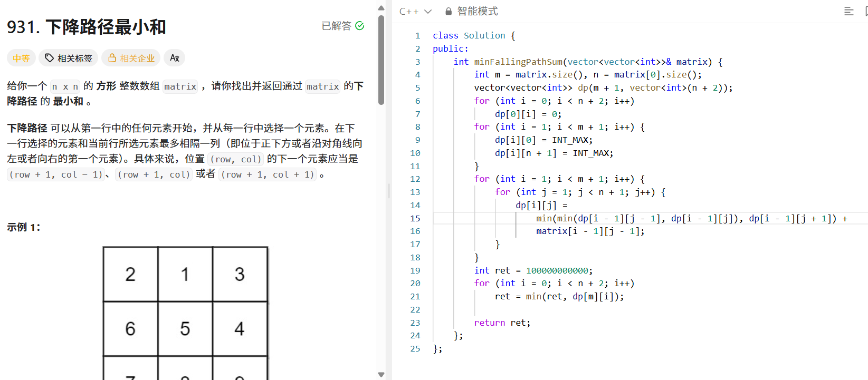Image resolution: width=868 pixels, height=380 pixels.
Task: Click the matrix cell containing 5
Action: tap(185, 329)
